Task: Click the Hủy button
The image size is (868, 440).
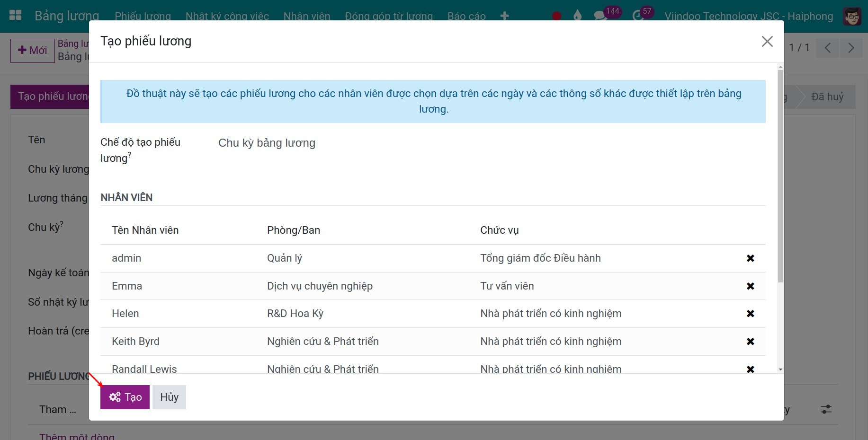Action: 169,397
